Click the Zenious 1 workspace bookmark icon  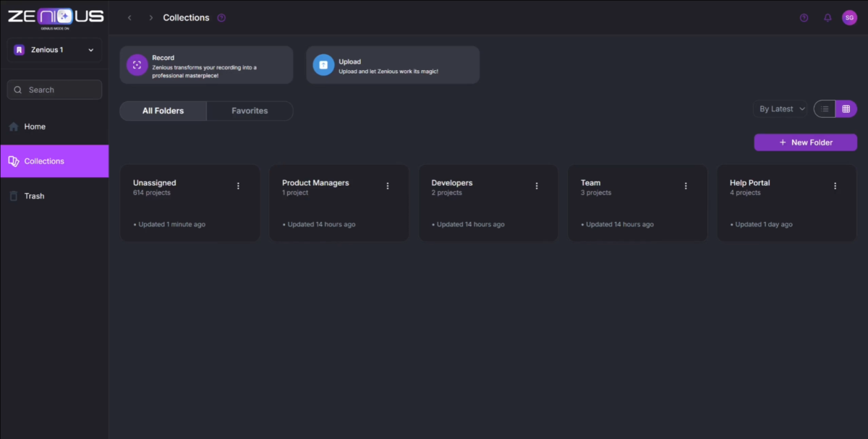[x=20, y=50]
